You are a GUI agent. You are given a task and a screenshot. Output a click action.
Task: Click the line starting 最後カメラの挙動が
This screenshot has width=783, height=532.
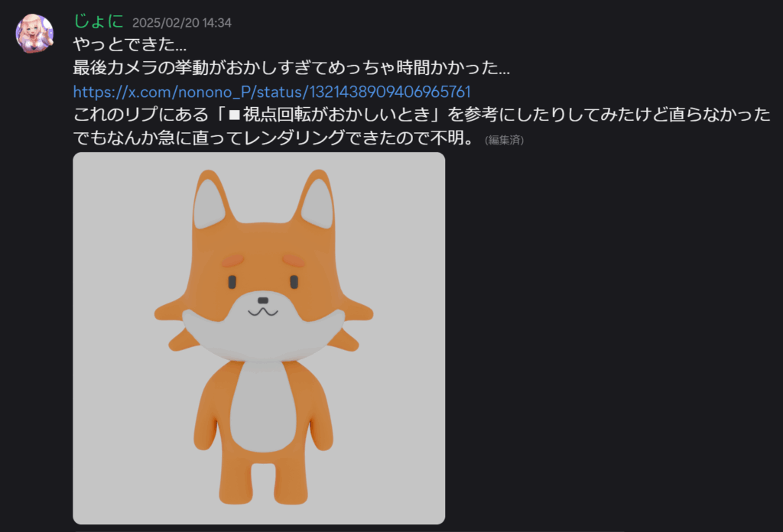(x=291, y=67)
